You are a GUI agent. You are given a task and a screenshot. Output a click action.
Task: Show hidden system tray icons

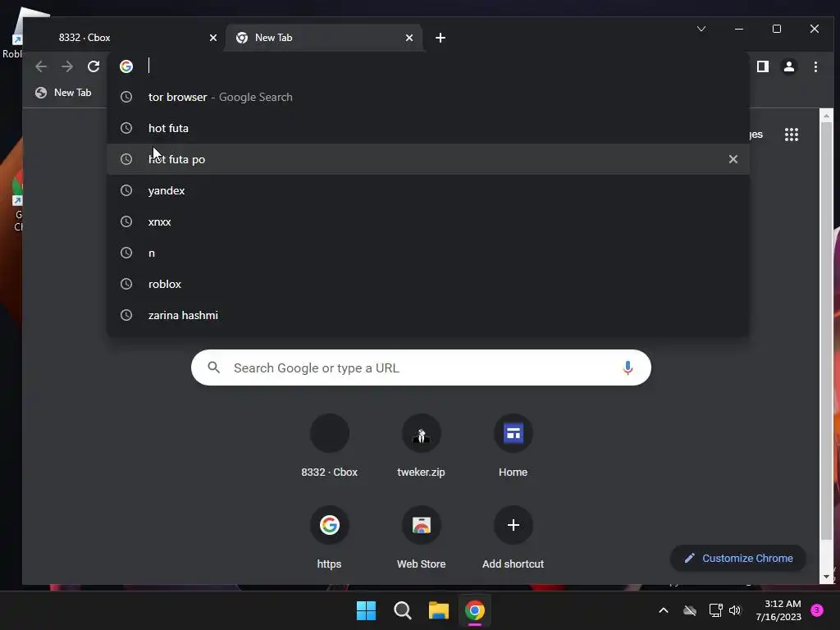click(663, 610)
